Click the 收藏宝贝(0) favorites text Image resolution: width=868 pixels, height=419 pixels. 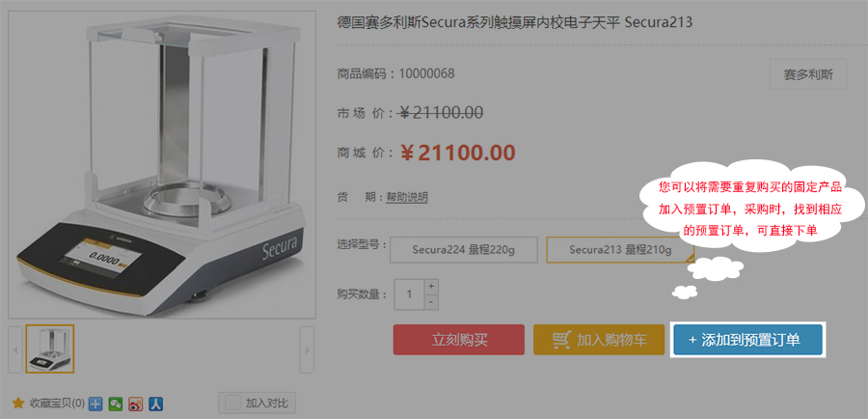pos(57,404)
